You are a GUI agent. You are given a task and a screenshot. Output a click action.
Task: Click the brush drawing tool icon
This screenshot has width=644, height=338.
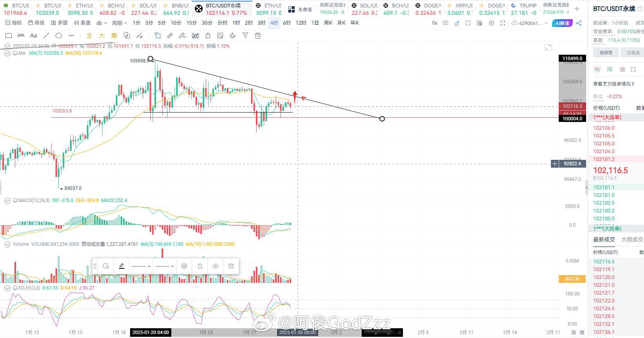tap(182, 36)
